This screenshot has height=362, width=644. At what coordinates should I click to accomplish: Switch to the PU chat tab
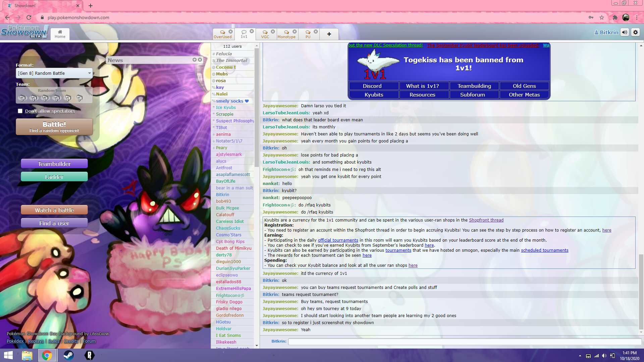coord(308,35)
